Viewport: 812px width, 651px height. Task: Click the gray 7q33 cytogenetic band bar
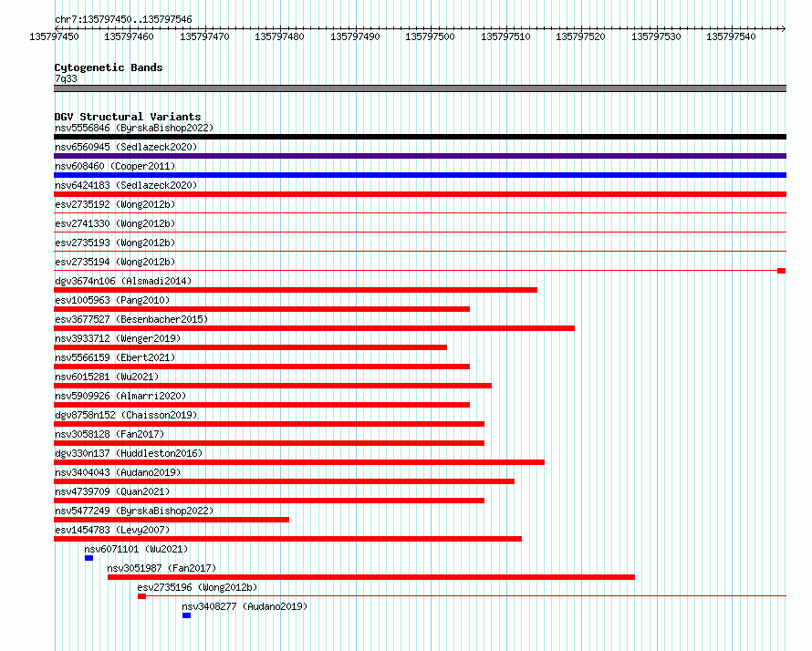coord(420,88)
